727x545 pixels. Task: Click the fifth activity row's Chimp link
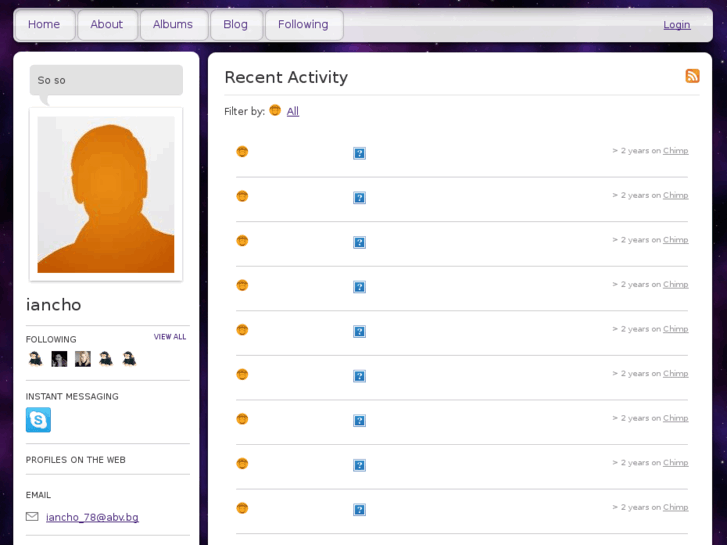tap(676, 329)
